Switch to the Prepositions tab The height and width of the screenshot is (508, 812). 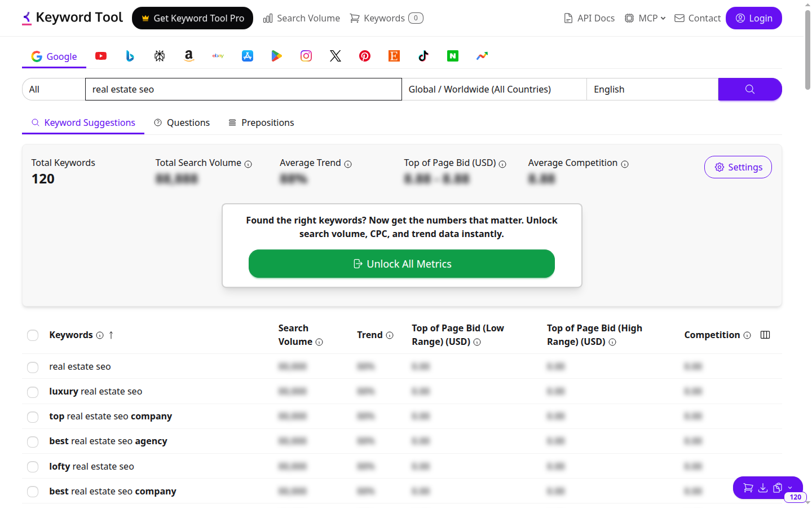coord(261,122)
